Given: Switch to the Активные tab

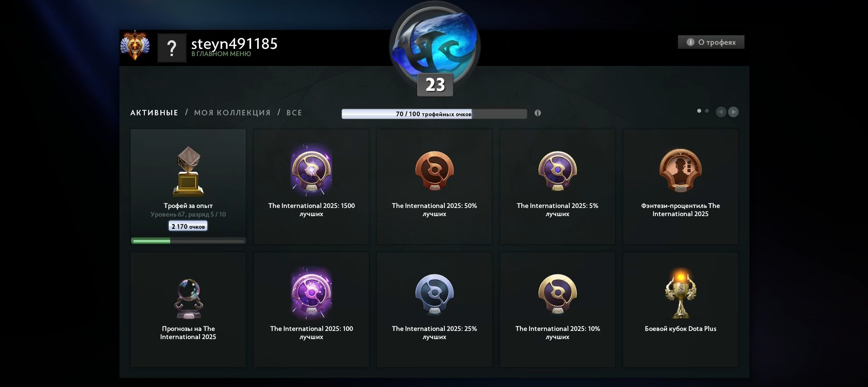Looking at the screenshot, I should point(154,113).
